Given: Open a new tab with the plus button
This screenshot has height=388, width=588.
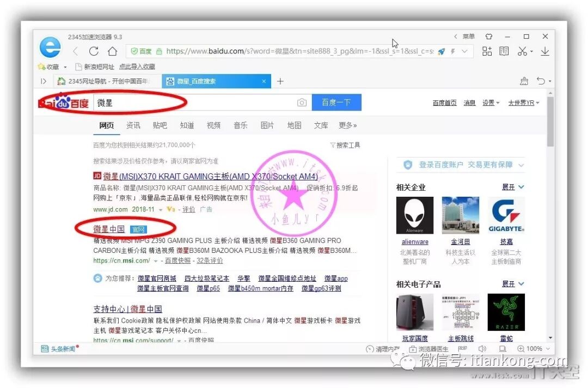Looking at the screenshot, I should pyautogui.click(x=280, y=81).
